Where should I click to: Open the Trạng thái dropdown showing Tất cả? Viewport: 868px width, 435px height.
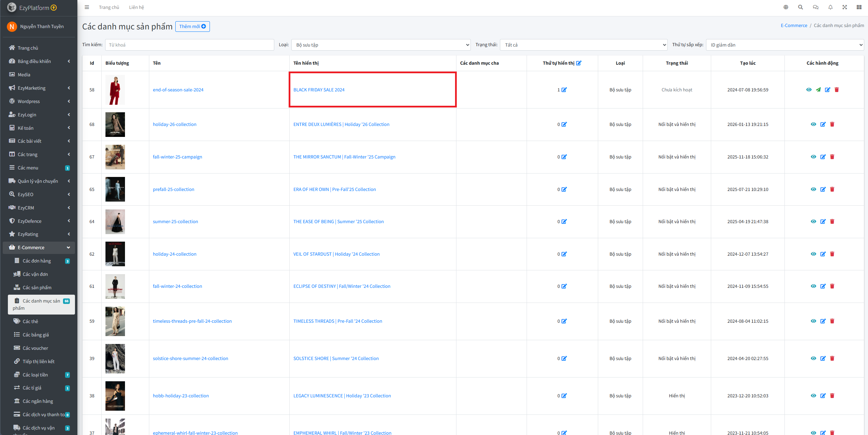point(583,45)
